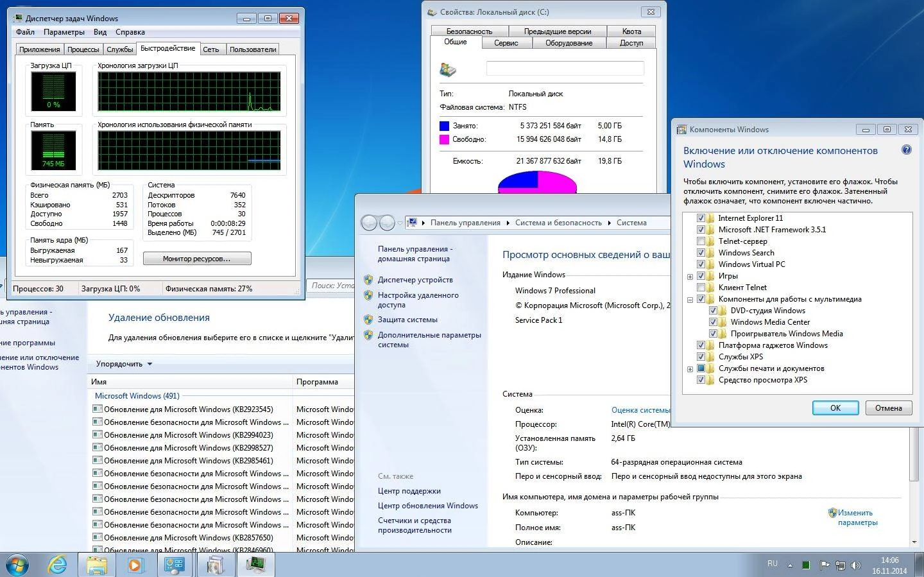The height and width of the screenshot is (577, 924).
Task: Click the forward navigation arrow in System window
Action: click(x=387, y=223)
